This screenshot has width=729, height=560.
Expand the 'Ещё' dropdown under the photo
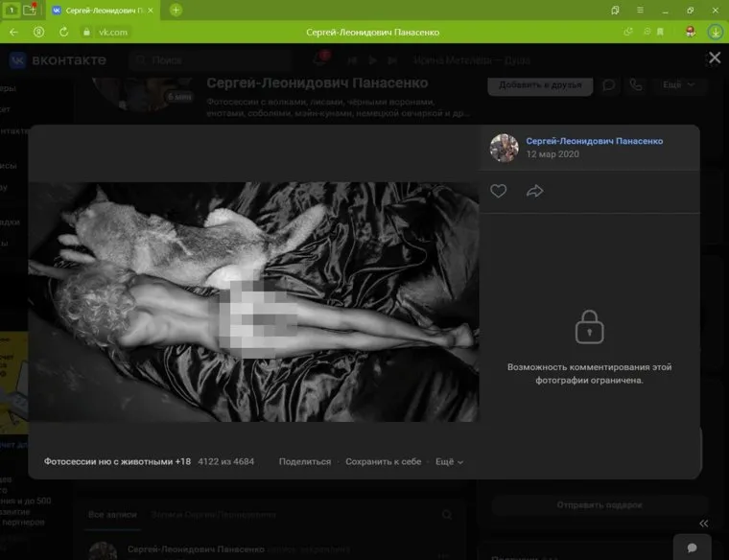[x=449, y=461]
